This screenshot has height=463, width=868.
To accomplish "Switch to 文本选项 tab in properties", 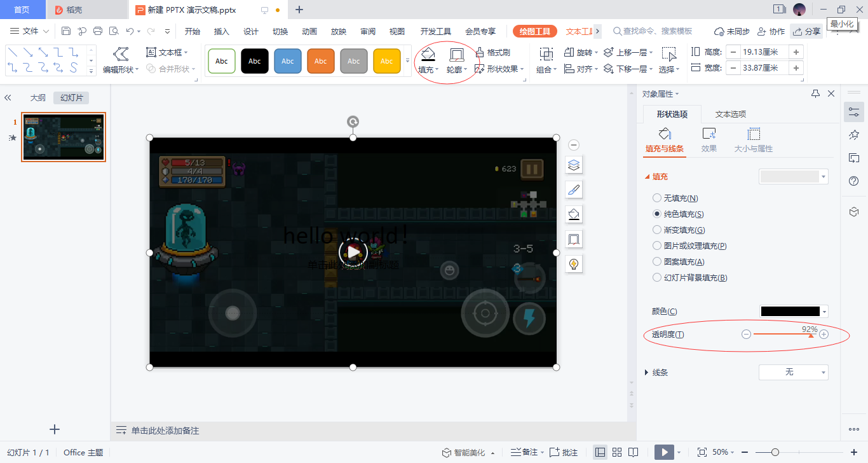I will click(731, 114).
